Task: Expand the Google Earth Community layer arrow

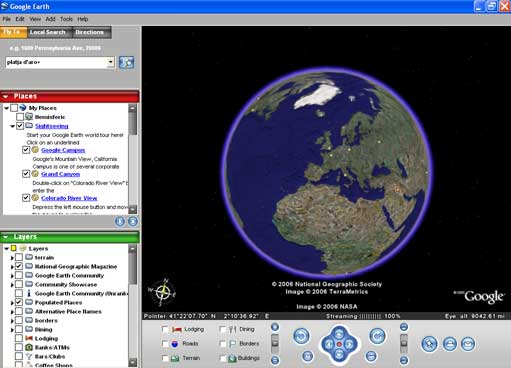Action: pos(12,276)
